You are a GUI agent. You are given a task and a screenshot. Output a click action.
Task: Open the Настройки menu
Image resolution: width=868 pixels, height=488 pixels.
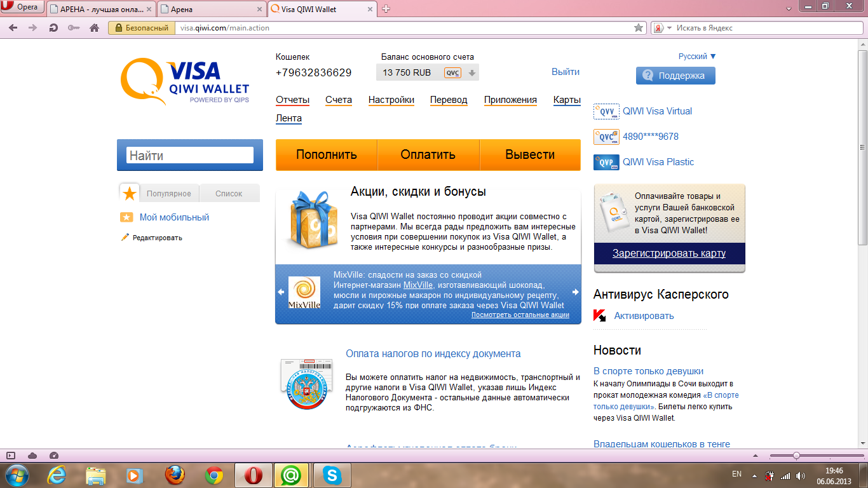click(391, 100)
